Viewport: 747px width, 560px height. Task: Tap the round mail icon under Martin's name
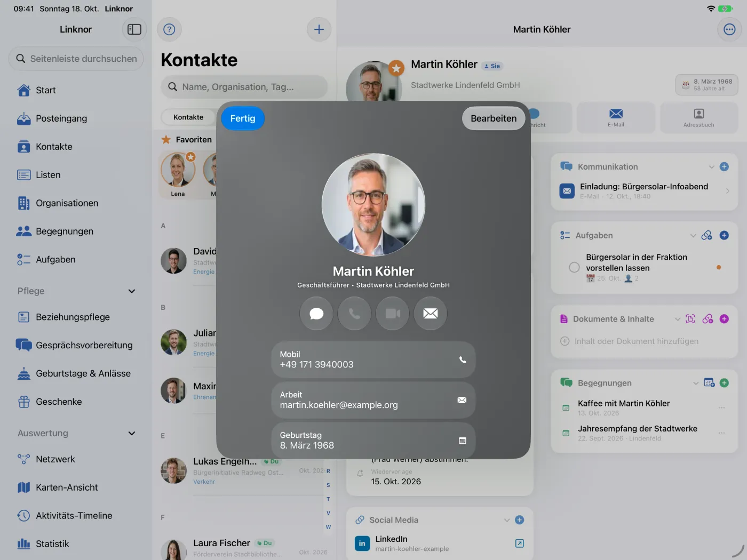click(431, 314)
